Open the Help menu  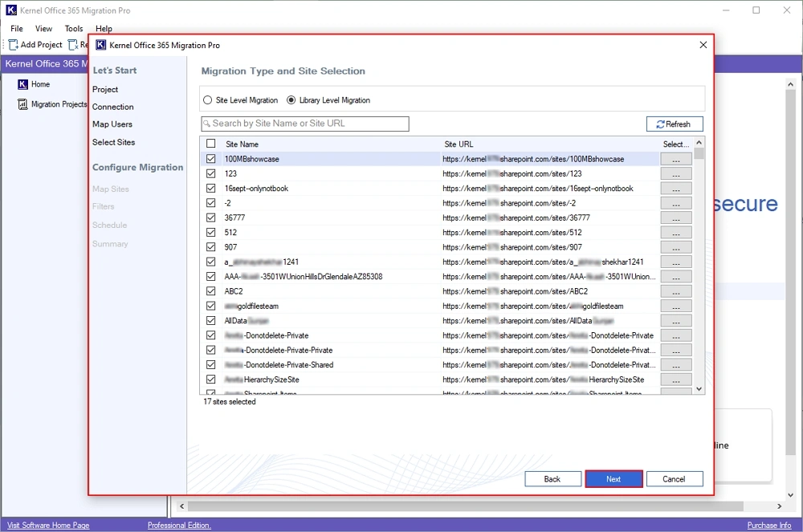[104, 28]
